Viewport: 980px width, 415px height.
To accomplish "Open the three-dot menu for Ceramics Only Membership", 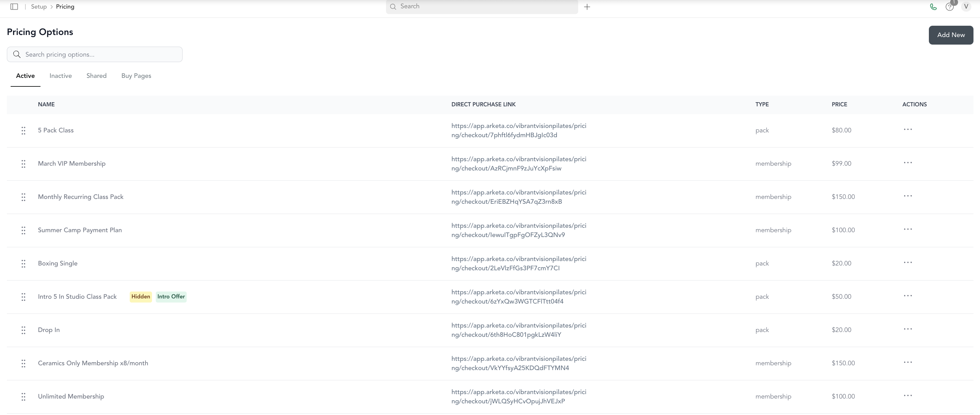I will pos(908,363).
